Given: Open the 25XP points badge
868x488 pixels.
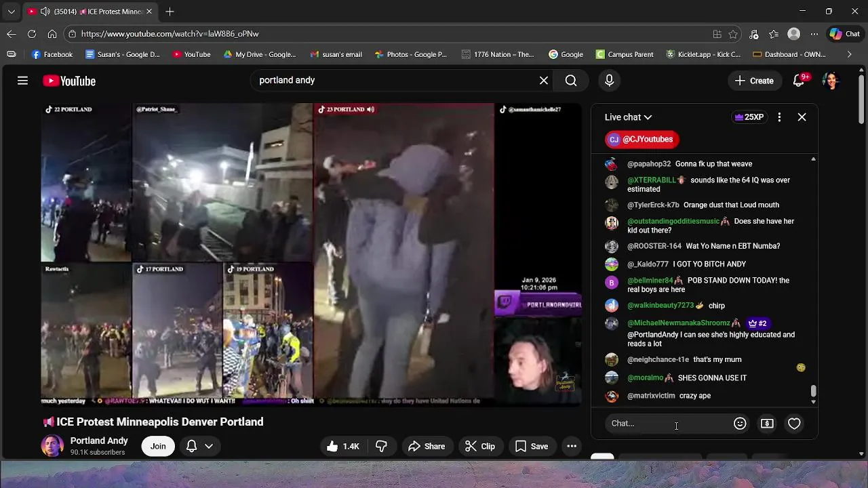Looking at the screenshot, I should click(749, 117).
